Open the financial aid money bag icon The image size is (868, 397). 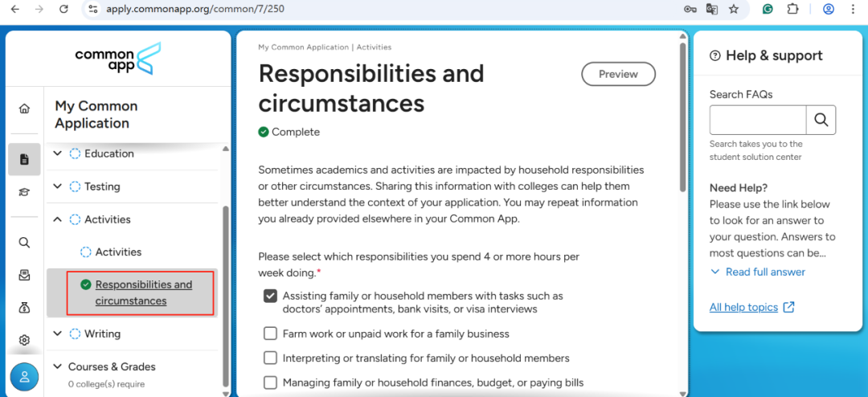(24, 308)
